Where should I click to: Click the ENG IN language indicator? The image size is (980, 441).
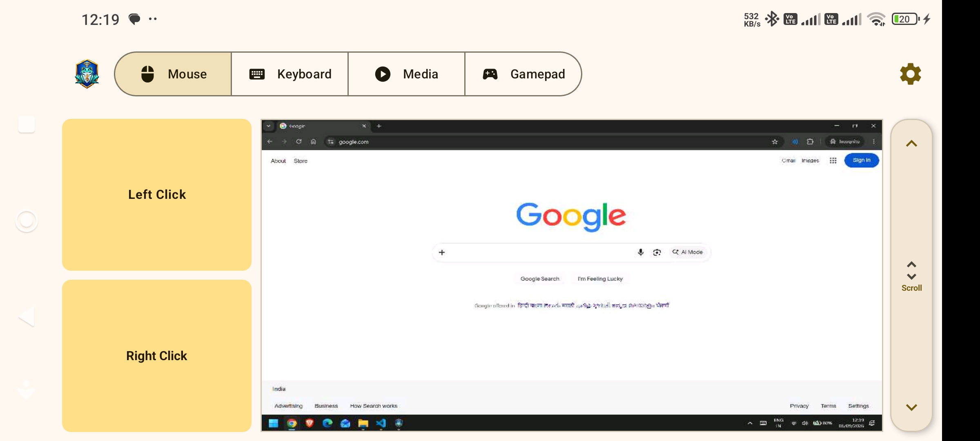click(x=779, y=423)
